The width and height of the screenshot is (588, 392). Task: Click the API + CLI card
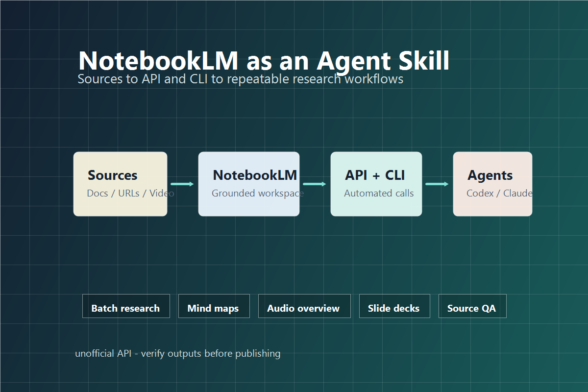[376, 184]
